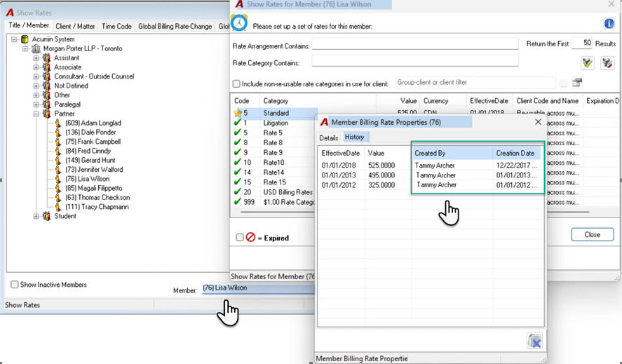Click the star icon on Standard rate row
This screenshot has width=622, height=364.
(238, 113)
